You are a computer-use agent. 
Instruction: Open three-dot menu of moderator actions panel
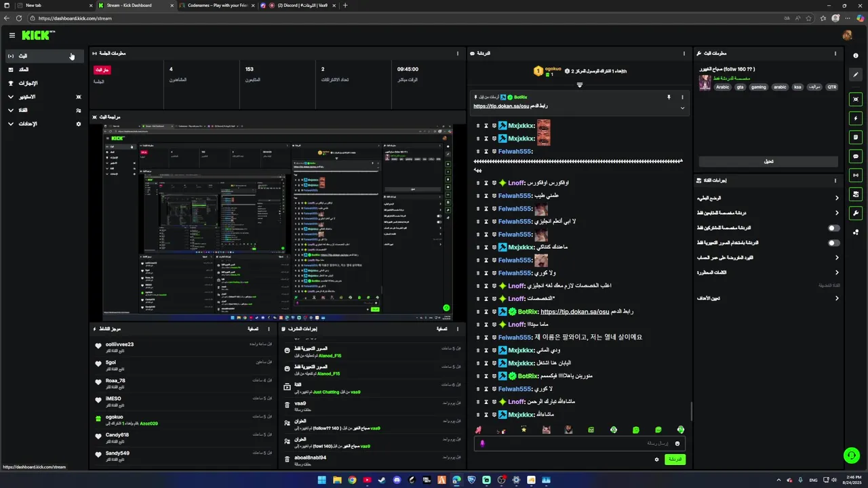(x=458, y=329)
